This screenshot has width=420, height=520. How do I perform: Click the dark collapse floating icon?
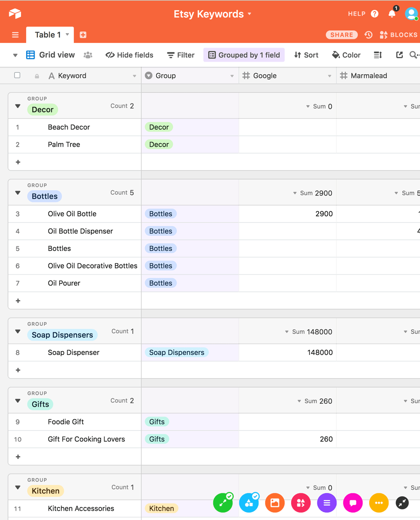tap(402, 503)
